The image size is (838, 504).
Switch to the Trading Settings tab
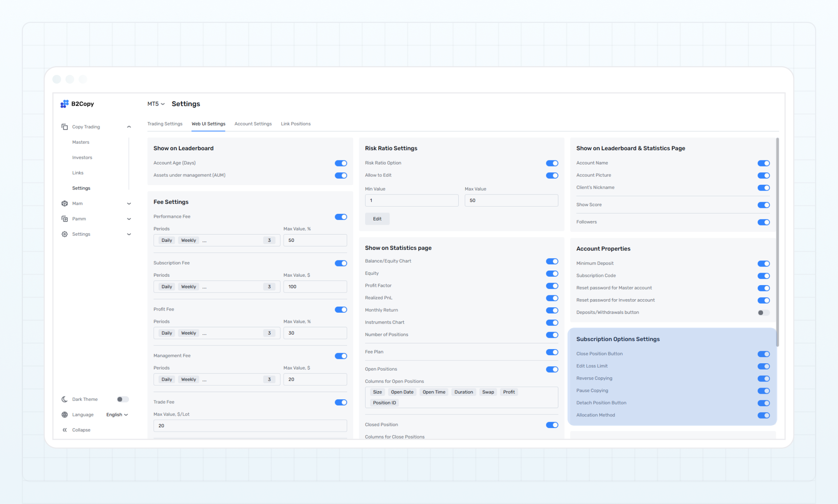click(x=165, y=124)
